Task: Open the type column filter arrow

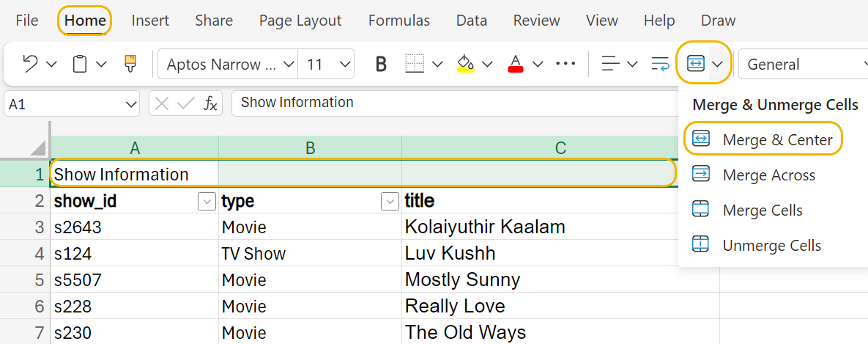Action: 390,201
